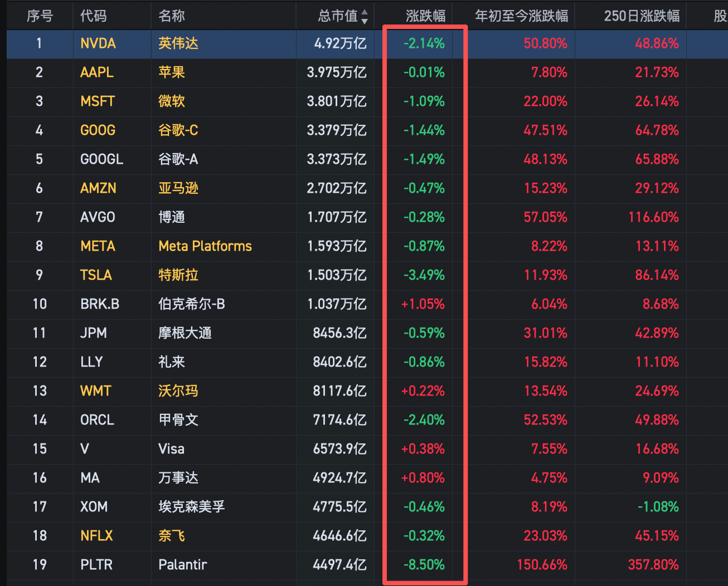728x586 pixels.
Task: Open the NVDA ticker code
Action: [x=98, y=43]
